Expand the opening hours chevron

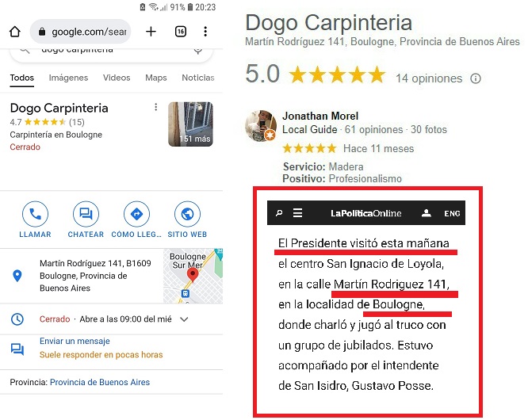(184, 319)
